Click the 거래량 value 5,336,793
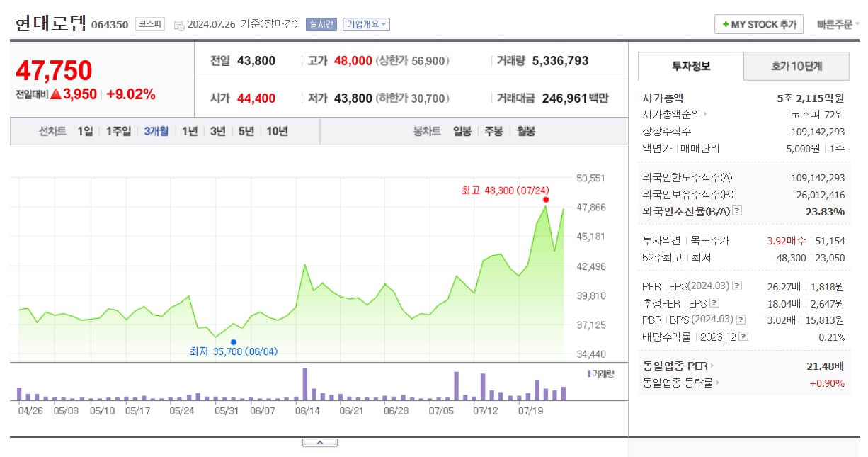 pyautogui.click(x=560, y=61)
